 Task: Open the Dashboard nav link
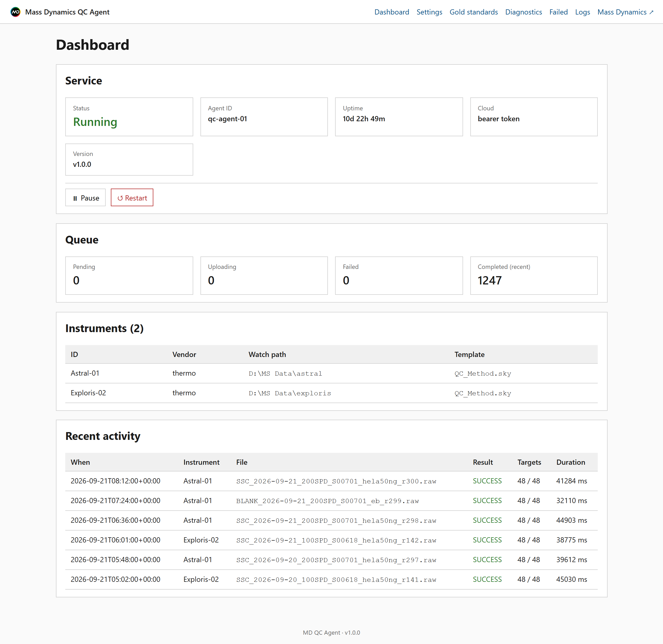[x=391, y=12]
